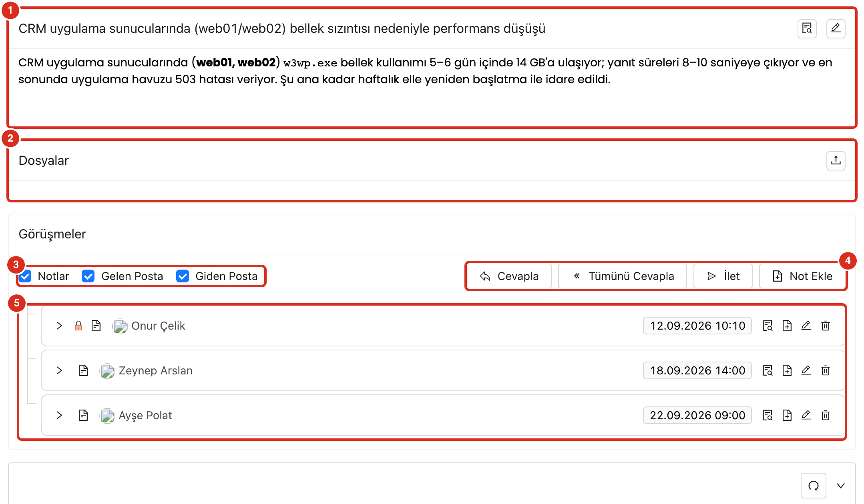Click the lock icon in Onur Çelik's row
Screen dimensions: 864x504
click(x=78, y=326)
